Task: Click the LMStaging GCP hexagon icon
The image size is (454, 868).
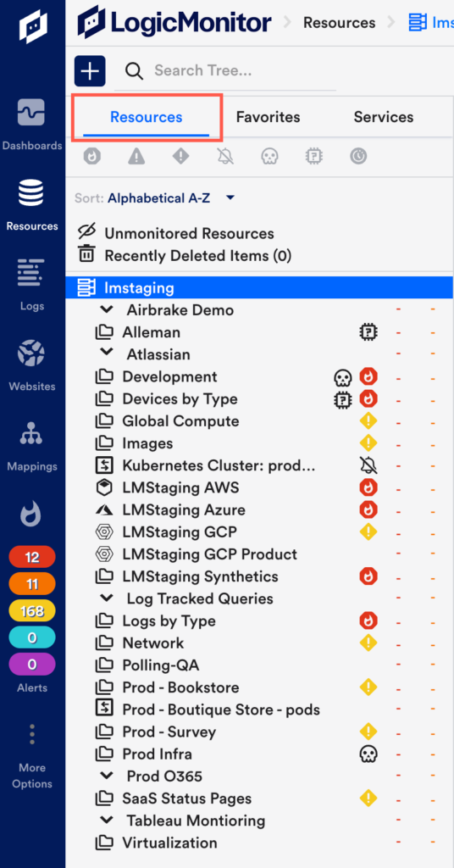Action: click(x=104, y=532)
